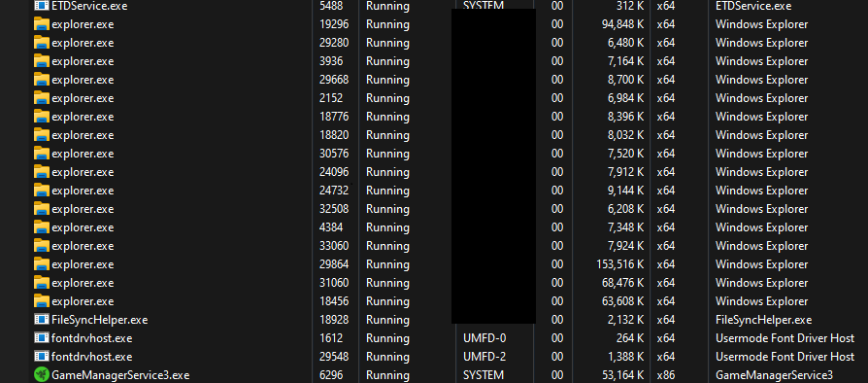Viewport: 868px width, 383px height.
Task: Click PID cell 4384
Action: pos(331,227)
